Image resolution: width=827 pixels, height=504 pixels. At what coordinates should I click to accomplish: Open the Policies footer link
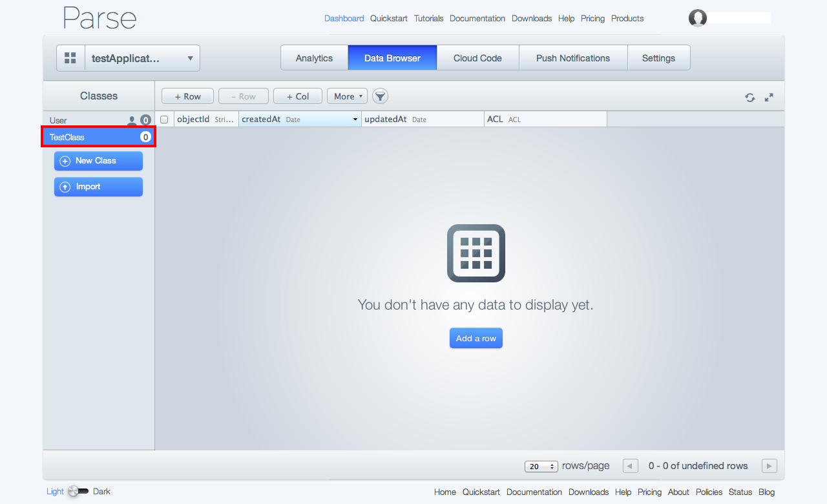(709, 492)
